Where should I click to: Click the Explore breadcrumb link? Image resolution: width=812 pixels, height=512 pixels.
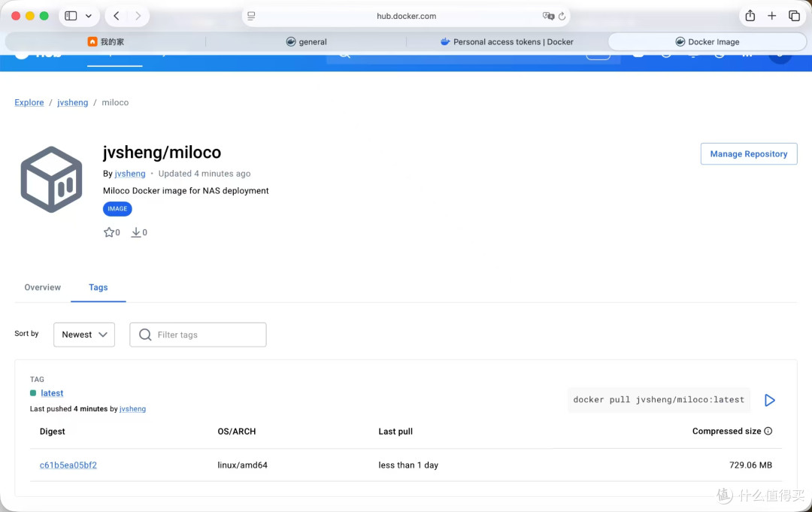click(x=29, y=102)
